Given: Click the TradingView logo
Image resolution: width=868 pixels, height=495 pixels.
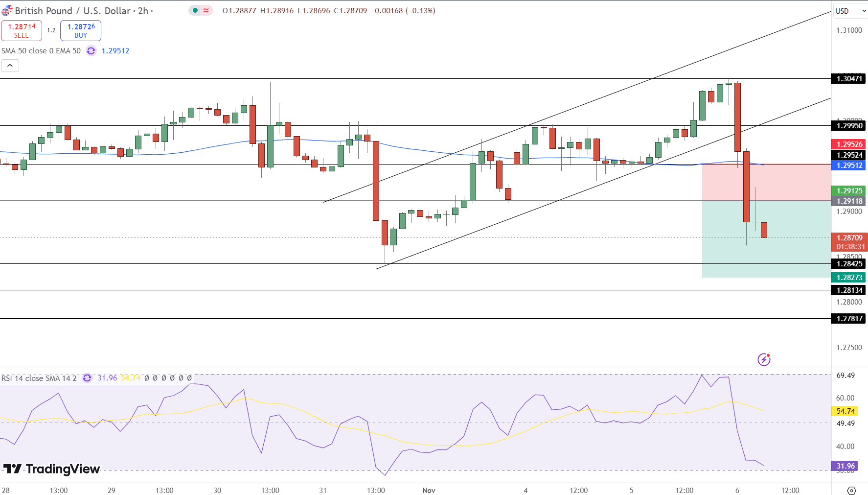Looking at the screenshot, I should [51, 469].
